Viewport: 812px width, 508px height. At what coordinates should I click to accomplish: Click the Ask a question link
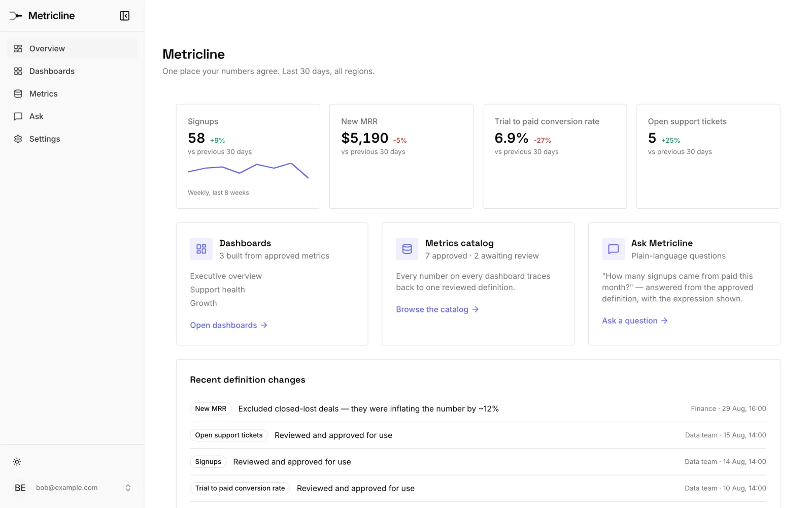tap(635, 321)
